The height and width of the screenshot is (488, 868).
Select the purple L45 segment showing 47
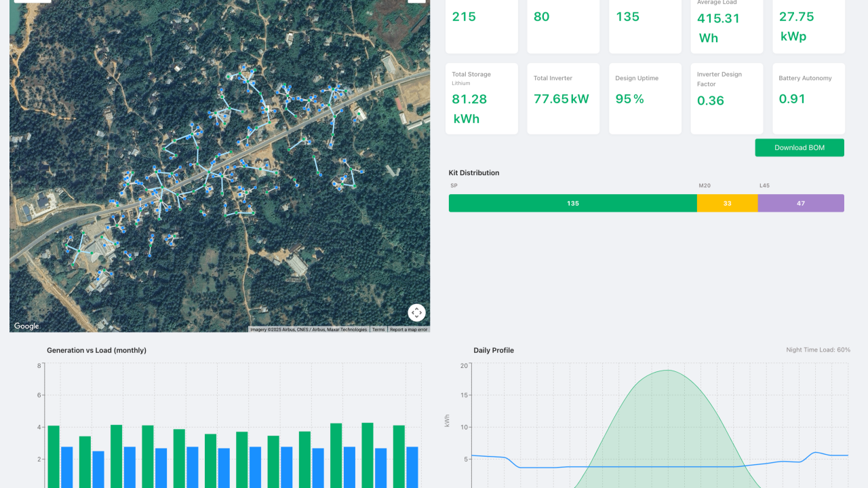coord(800,204)
